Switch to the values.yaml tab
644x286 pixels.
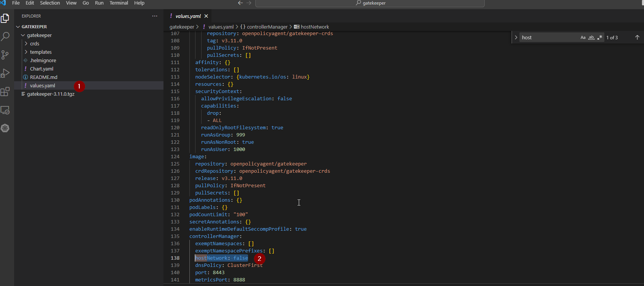point(188,16)
